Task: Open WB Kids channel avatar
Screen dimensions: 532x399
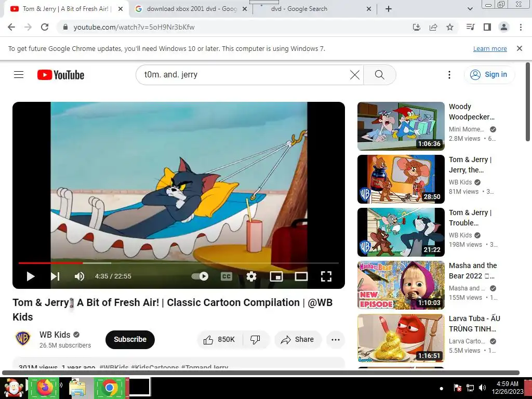Action: 23,338
